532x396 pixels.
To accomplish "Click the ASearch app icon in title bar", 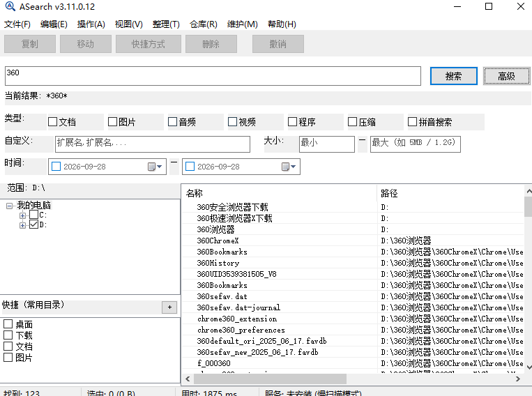I will (10, 6).
